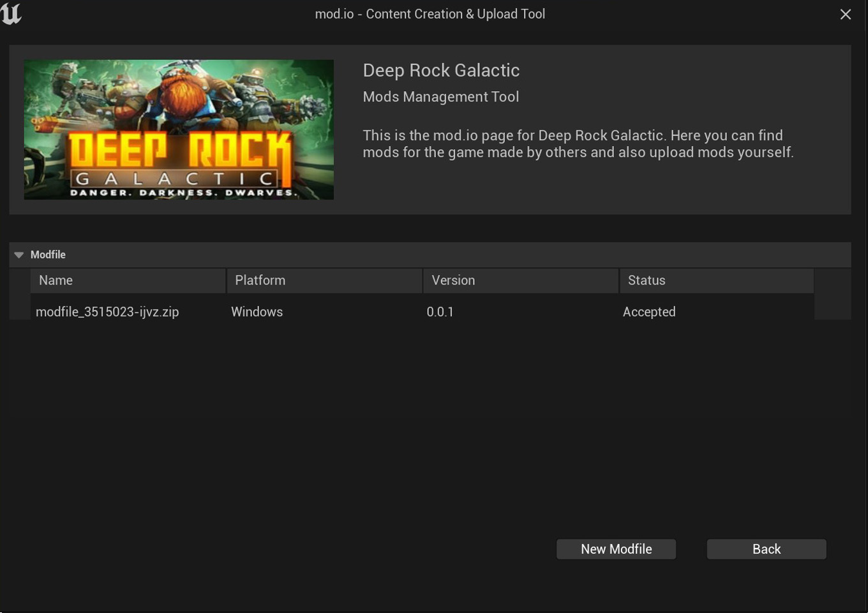Sort by the Platform column header

pos(325,281)
